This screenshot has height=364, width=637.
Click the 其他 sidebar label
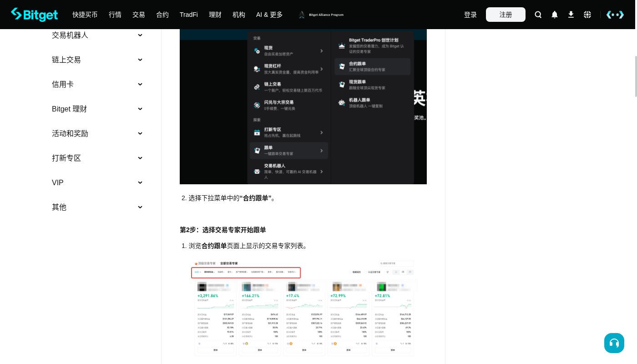pyautogui.click(x=59, y=207)
